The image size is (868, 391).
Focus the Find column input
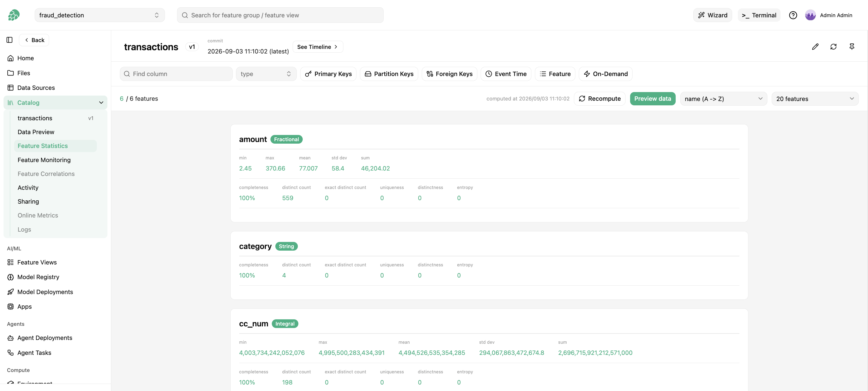click(x=176, y=74)
